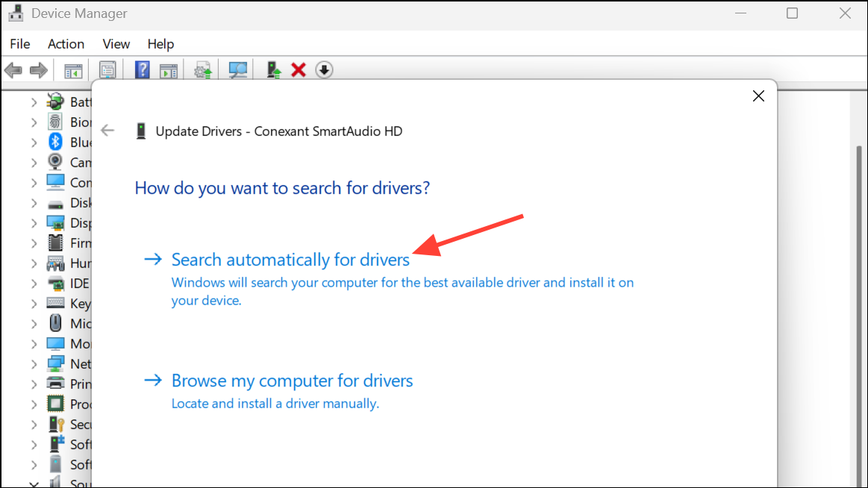Click the webcam Cameras icon in the tree

point(55,162)
